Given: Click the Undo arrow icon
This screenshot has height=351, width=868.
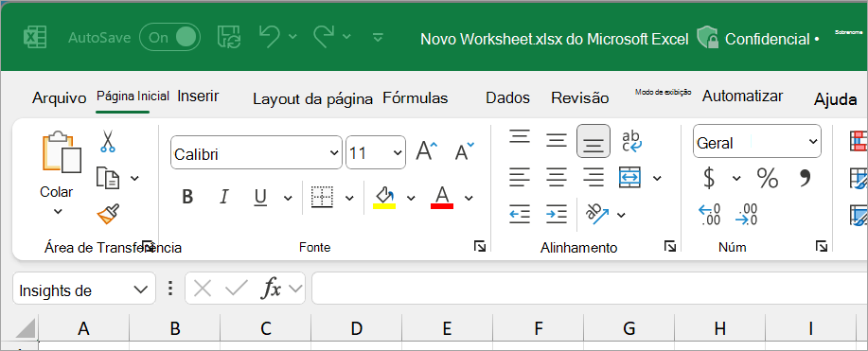Looking at the screenshot, I should coord(270,37).
